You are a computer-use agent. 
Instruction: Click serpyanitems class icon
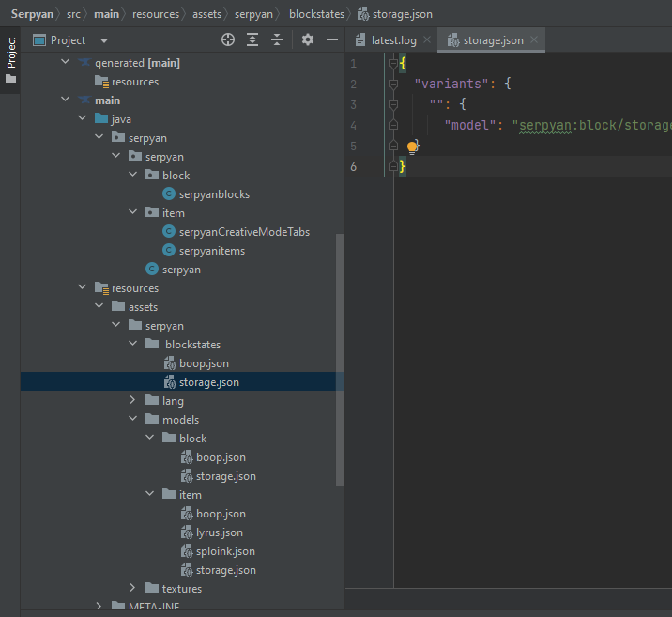[169, 251]
